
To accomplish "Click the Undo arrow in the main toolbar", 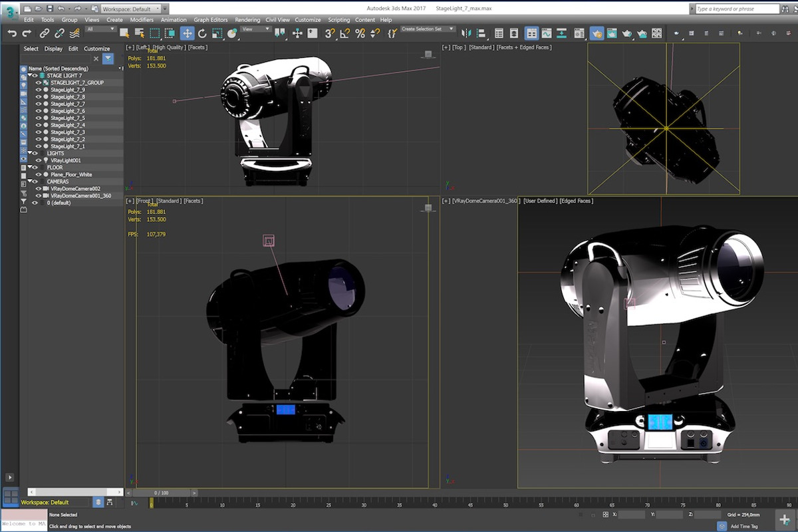I will (11, 33).
